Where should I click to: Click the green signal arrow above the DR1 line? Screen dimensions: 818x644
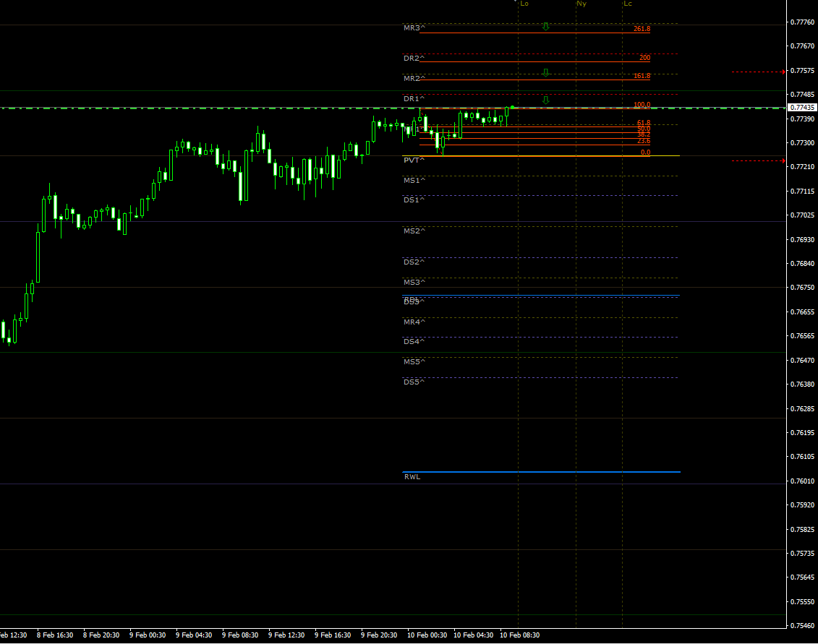(x=545, y=99)
